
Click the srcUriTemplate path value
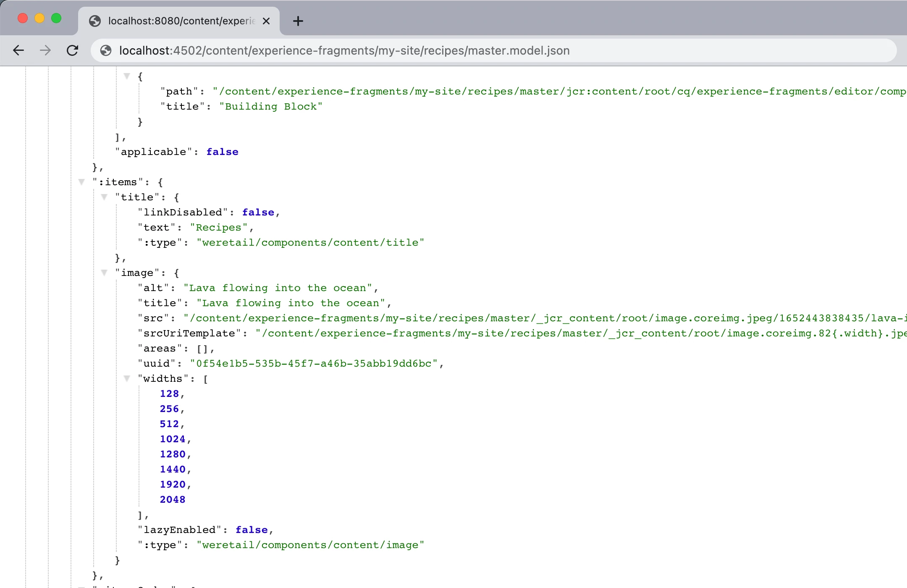tap(579, 333)
